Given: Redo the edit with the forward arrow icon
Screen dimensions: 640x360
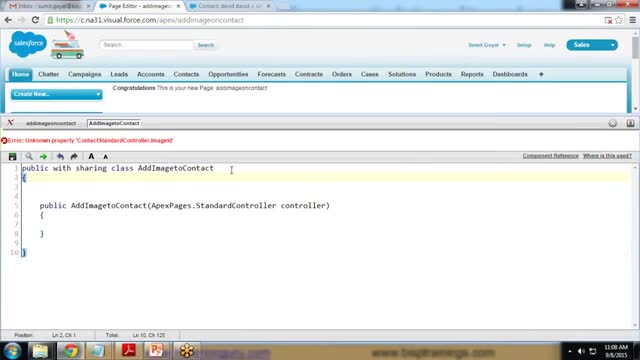Looking at the screenshot, I should 74,156.
